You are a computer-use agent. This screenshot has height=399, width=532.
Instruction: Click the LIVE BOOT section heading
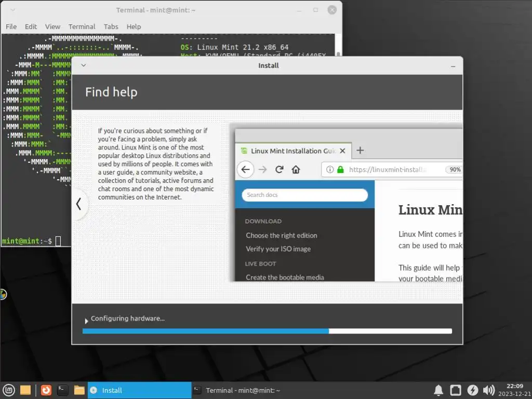pyautogui.click(x=260, y=263)
